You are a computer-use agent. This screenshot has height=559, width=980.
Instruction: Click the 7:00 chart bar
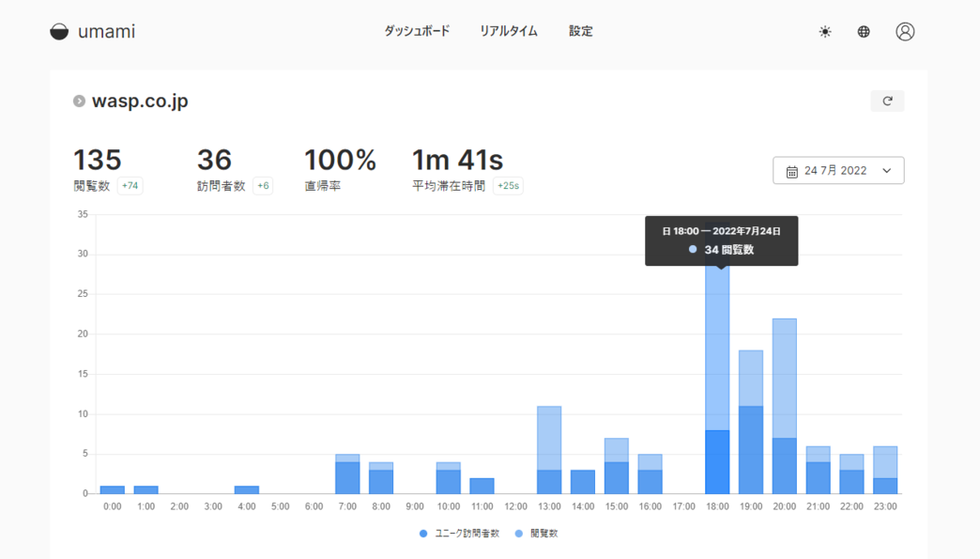click(x=347, y=474)
